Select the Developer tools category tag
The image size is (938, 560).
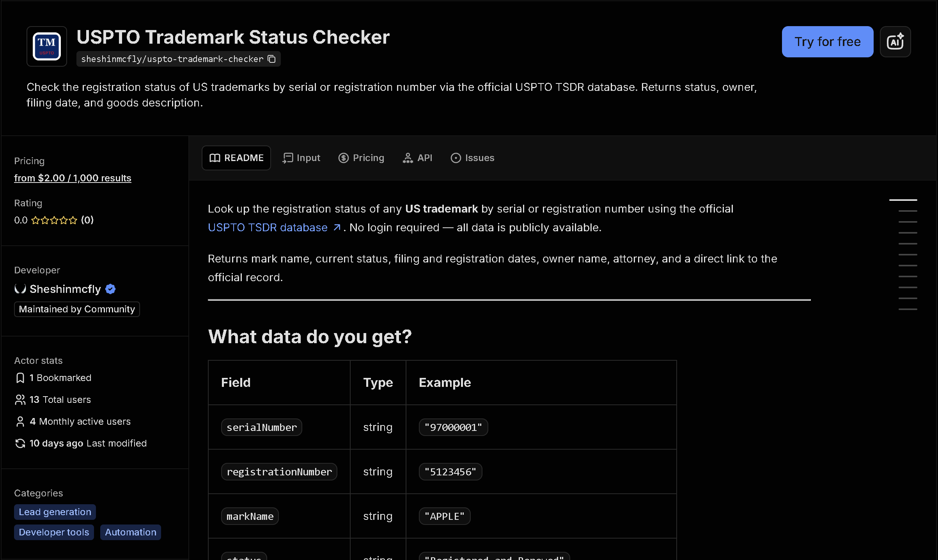(x=54, y=532)
